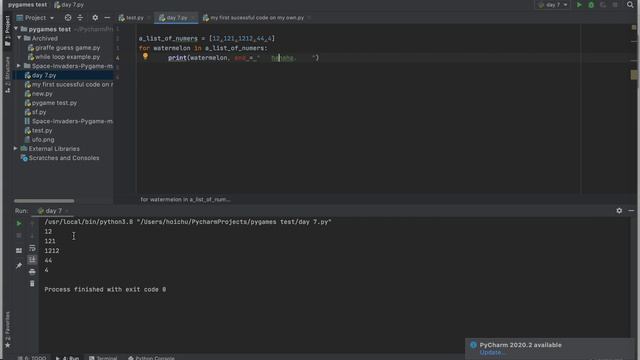The height and width of the screenshot is (360, 640).
Task: Select the day 7 tab in Run panel
Action: point(53,211)
